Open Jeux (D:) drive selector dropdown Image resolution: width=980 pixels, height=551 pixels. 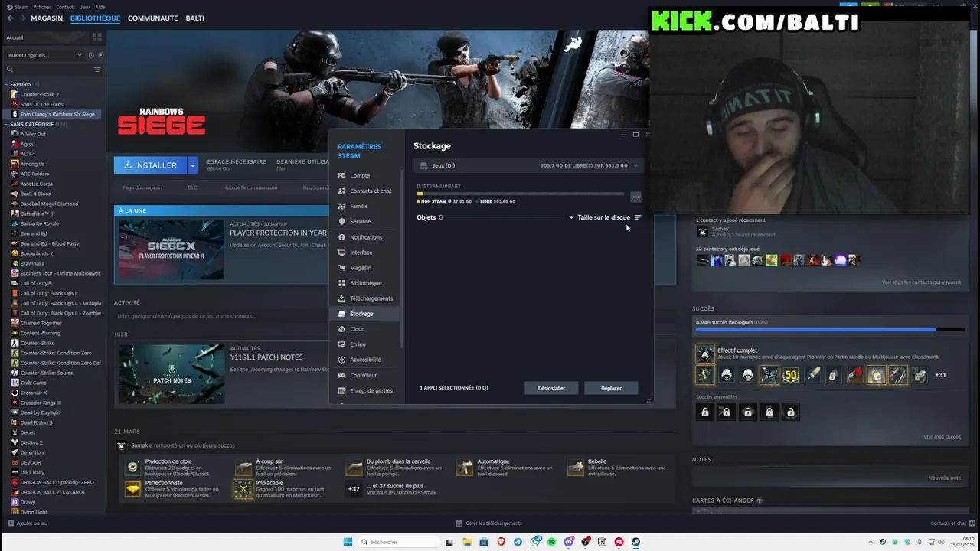[x=528, y=165]
